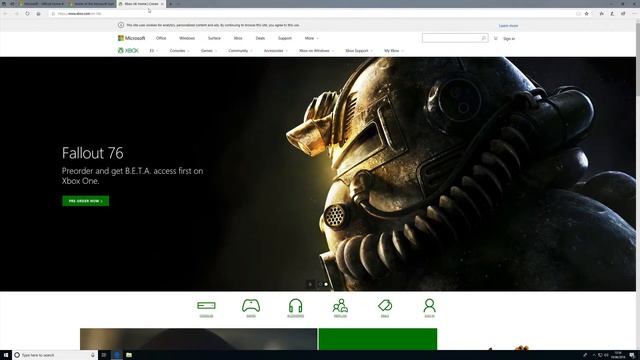The width and height of the screenshot is (640, 360).
Task: Expand the Xbox on Windows dropdown
Action: click(316, 51)
